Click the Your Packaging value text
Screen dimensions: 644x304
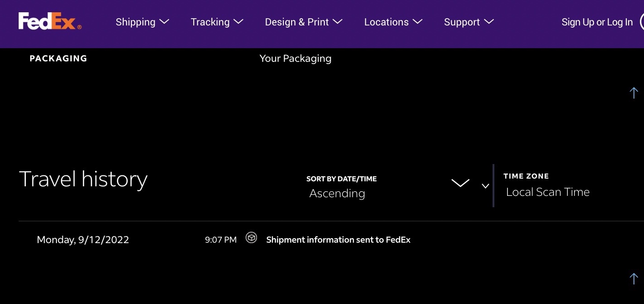coord(295,58)
